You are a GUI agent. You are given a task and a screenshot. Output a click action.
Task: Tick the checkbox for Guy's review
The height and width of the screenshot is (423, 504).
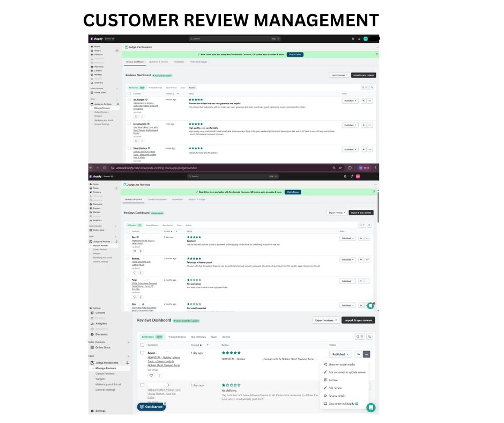[x=128, y=237]
